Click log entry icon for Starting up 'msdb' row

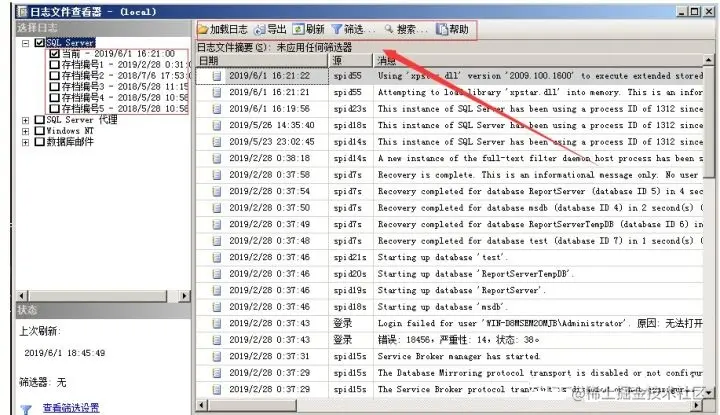click(x=217, y=307)
